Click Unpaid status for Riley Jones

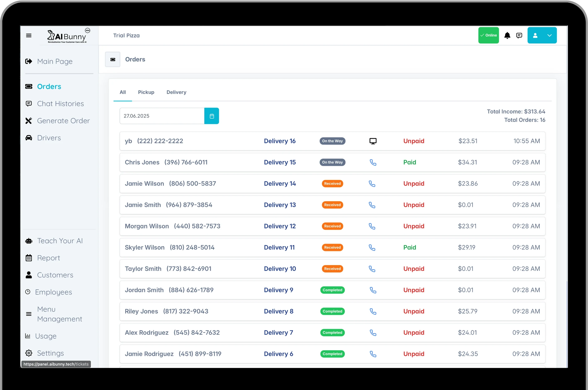(x=414, y=312)
